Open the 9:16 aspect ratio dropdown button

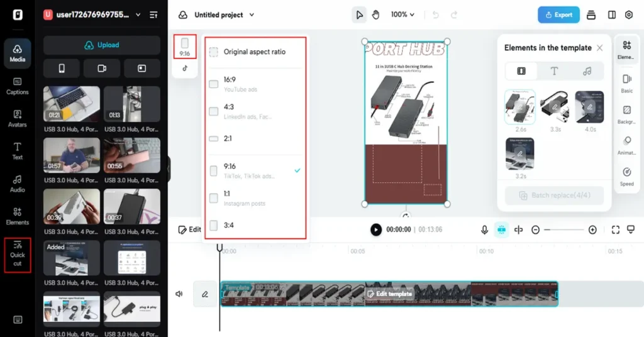coord(185,47)
